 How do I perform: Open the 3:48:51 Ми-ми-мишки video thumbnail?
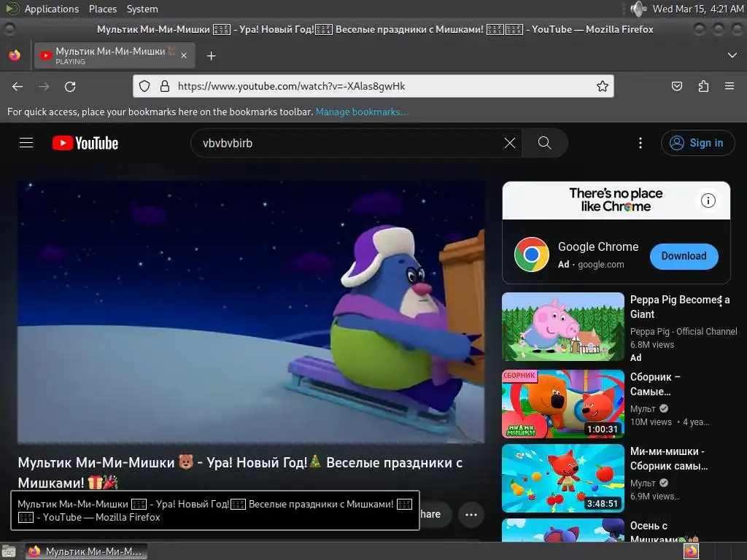coord(563,478)
